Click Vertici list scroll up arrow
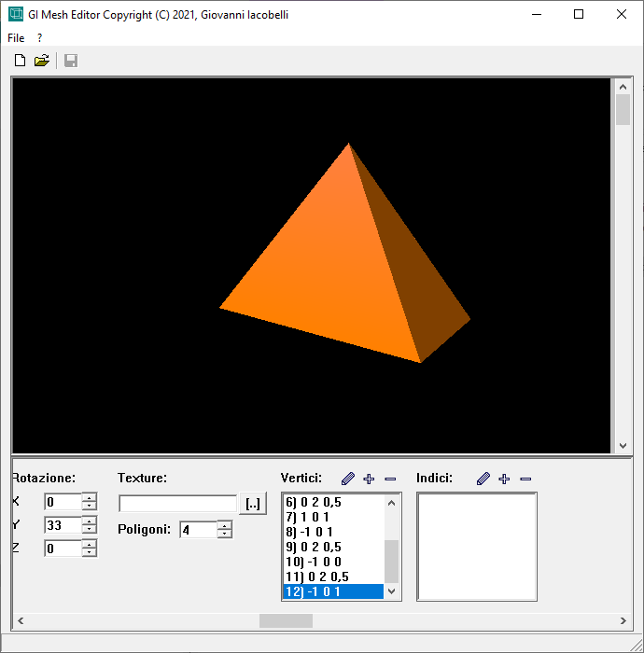The image size is (644, 653). click(x=391, y=503)
